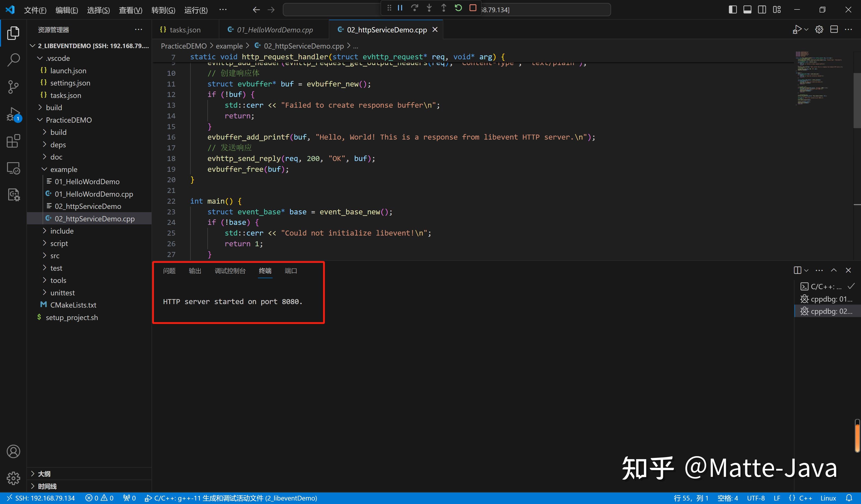Screen dimensions: 861x504
Task: Open the 运行(R) menu
Action: [x=195, y=10]
